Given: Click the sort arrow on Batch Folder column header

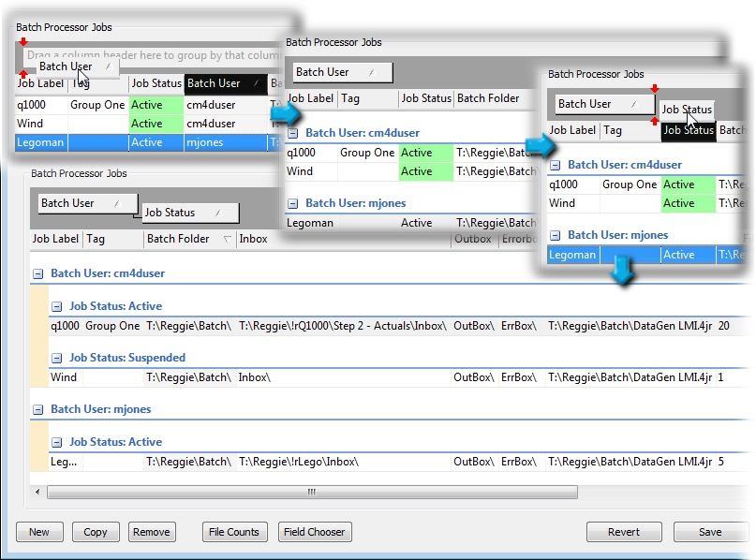Looking at the screenshot, I should click(227, 240).
